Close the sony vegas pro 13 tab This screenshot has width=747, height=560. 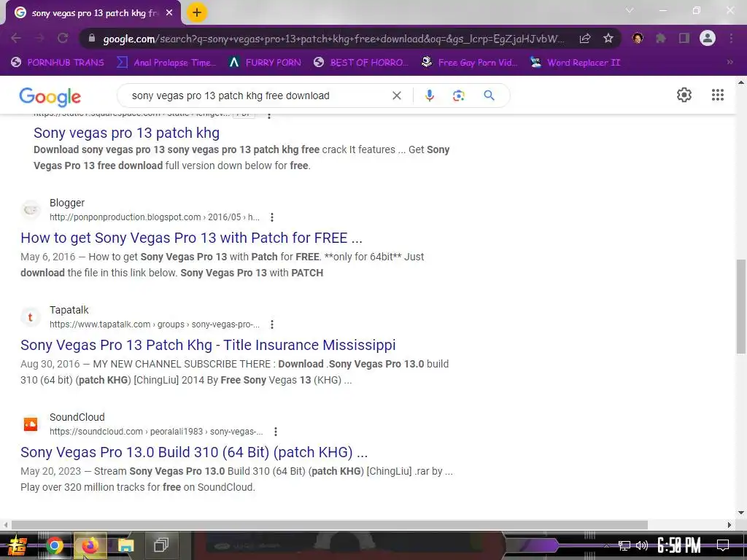169,13
